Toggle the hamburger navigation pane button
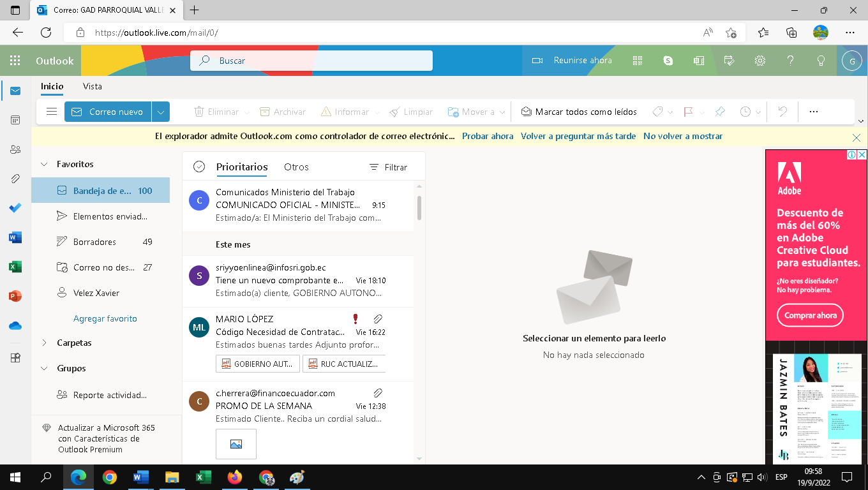 52,112
